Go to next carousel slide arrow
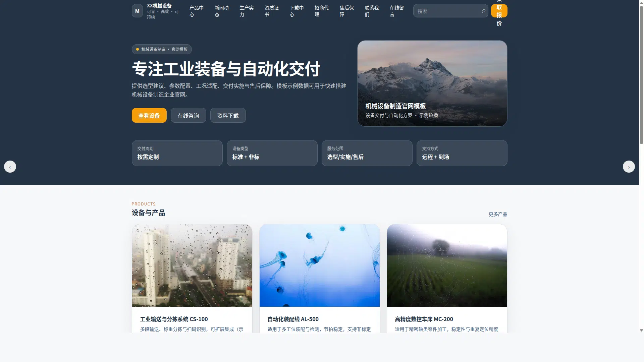This screenshot has height=362, width=644. click(629, 167)
